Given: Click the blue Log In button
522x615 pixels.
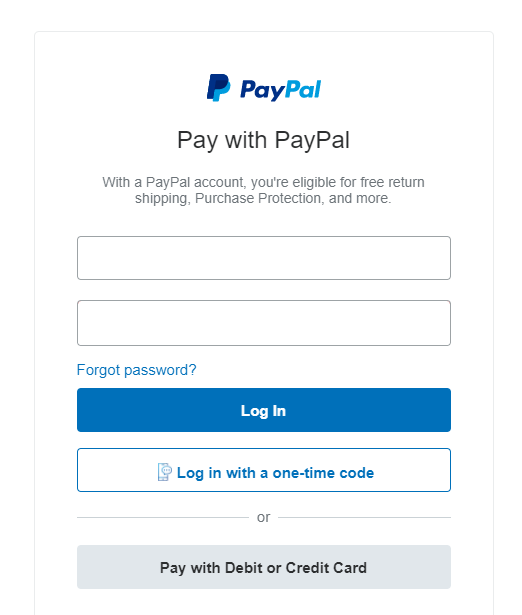Looking at the screenshot, I should [x=264, y=410].
